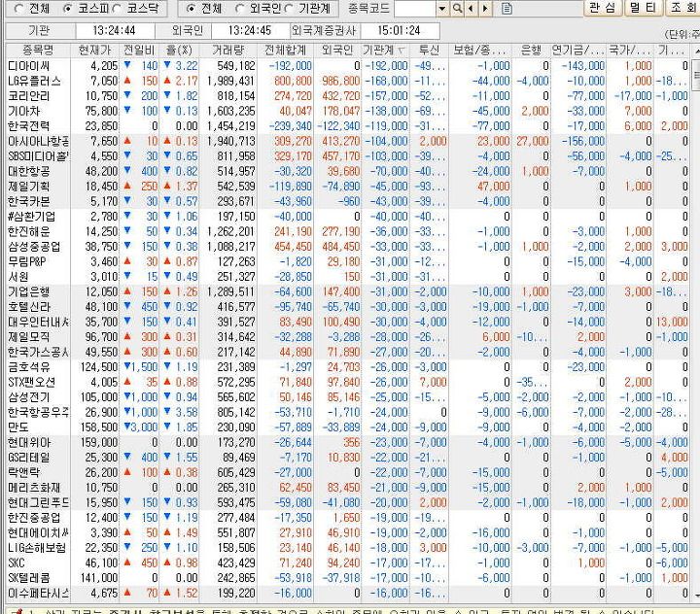Image resolution: width=700 pixels, height=614 pixels.
Task: Select the 호텔신라 stock row
Action: pos(348,307)
